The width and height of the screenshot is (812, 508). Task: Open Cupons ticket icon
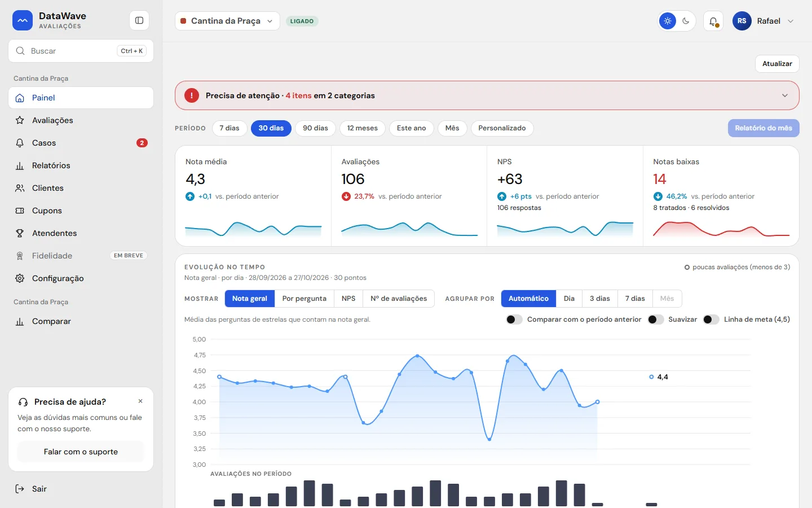tap(20, 211)
